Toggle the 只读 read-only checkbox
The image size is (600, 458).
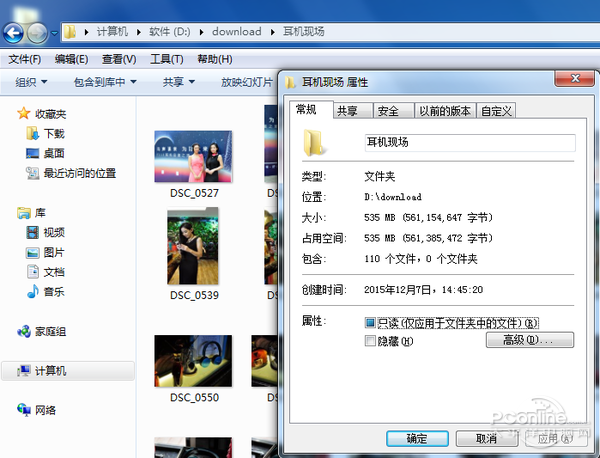pyautogui.click(x=370, y=323)
